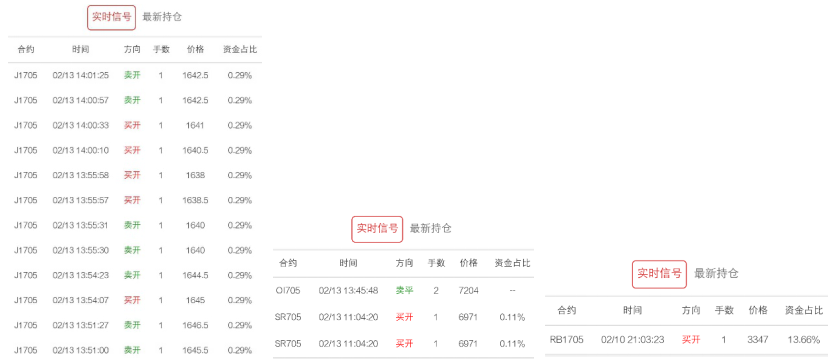Select the J1705 row at 02/13 13:51:00
The height and width of the screenshot is (363, 833).
pyautogui.click(x=135, y=350)
